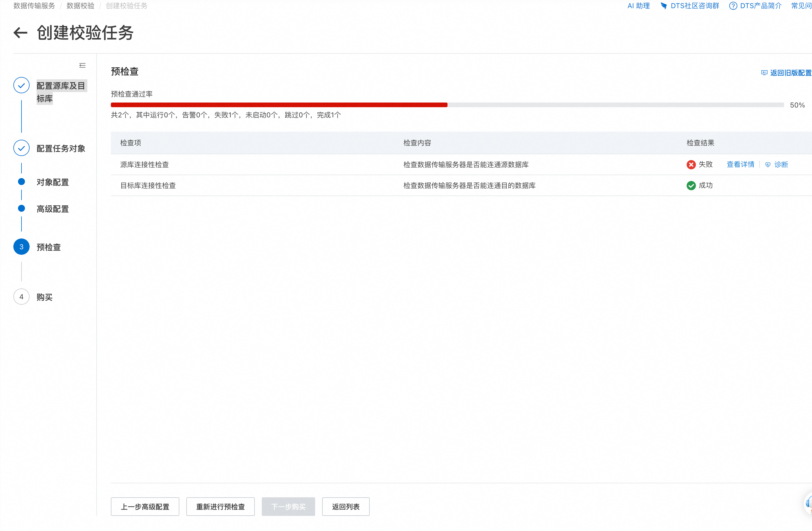Open the DTS产品简介 help link
The height and width of the screenshot is (531, 812).
(760, 6)
